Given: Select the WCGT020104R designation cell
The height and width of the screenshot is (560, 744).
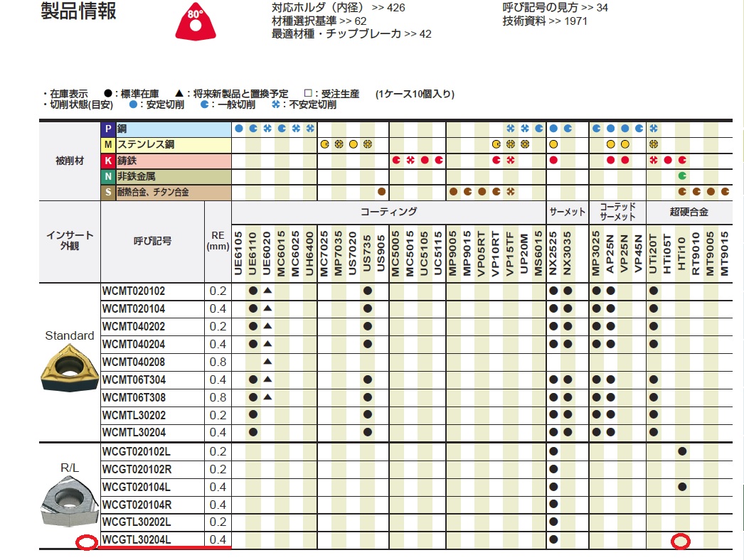Looking at the screenshot, I should [x=152, y=505].
